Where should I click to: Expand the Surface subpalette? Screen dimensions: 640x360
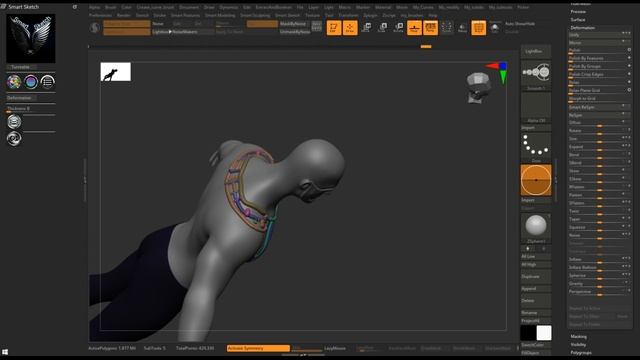[578, 20]
